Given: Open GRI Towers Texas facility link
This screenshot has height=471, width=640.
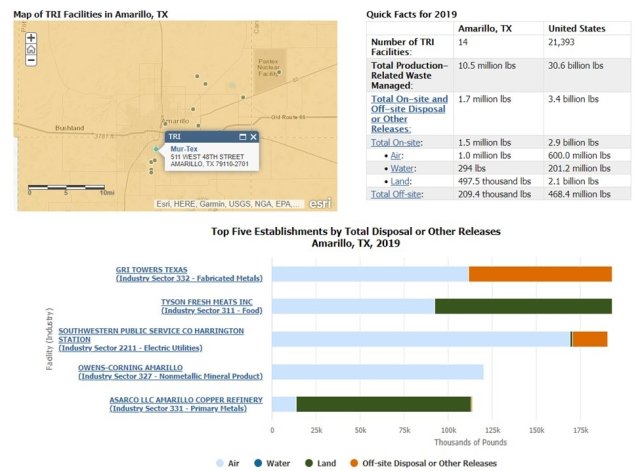Looking at the screenshot, I should (x=151, y=269).
